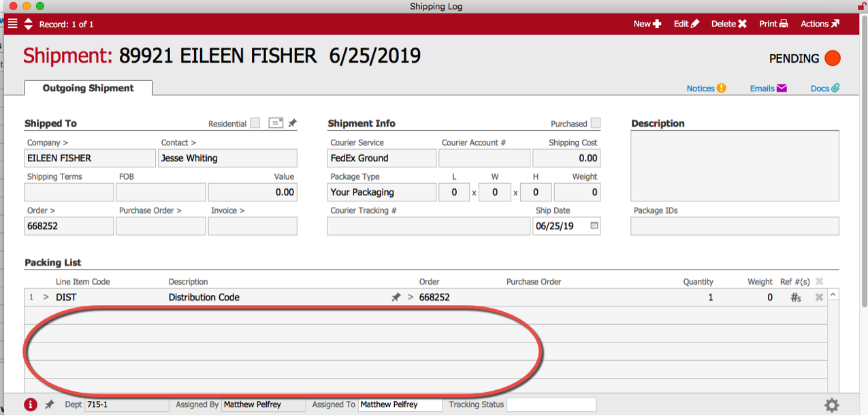
Task: Open the Actions menu
Action: [820, 24]
